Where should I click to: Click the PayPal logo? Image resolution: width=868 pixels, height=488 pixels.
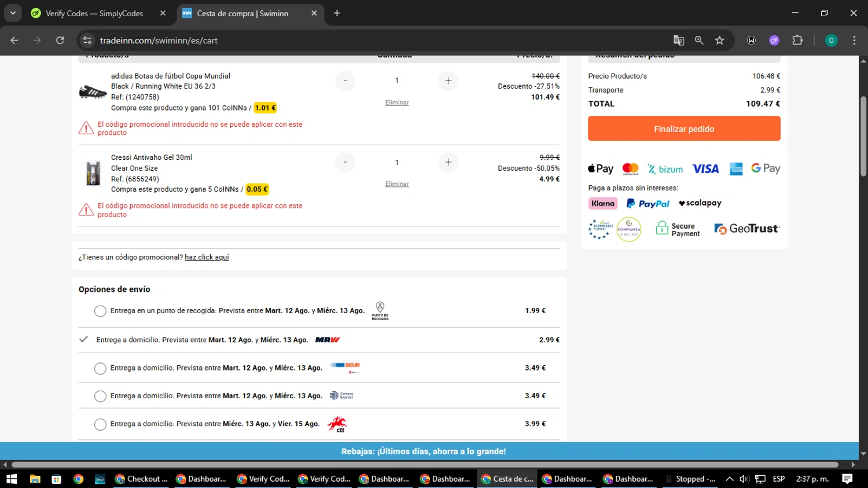pos(648,203)
